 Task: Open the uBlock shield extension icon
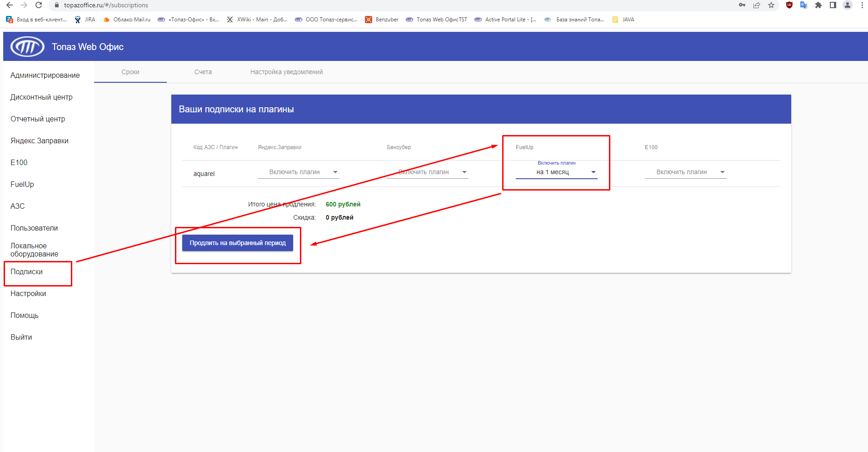(x=789, y=5)
